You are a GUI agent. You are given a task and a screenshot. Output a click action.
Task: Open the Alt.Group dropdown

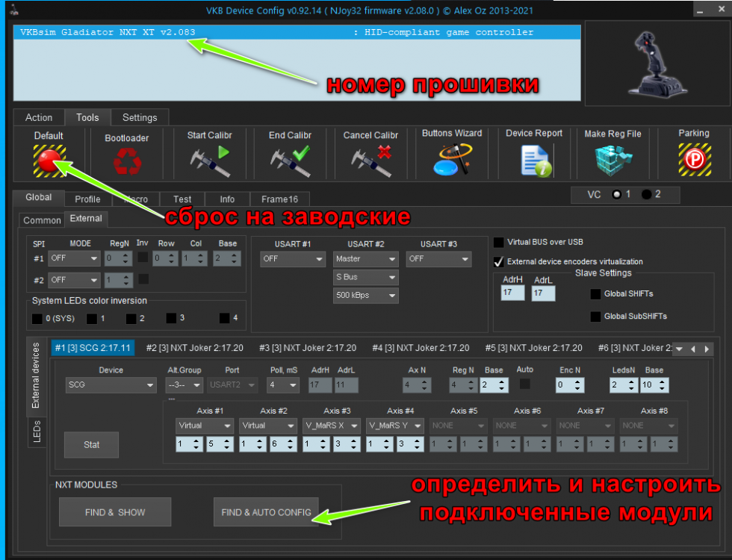(x=184, y=385)
